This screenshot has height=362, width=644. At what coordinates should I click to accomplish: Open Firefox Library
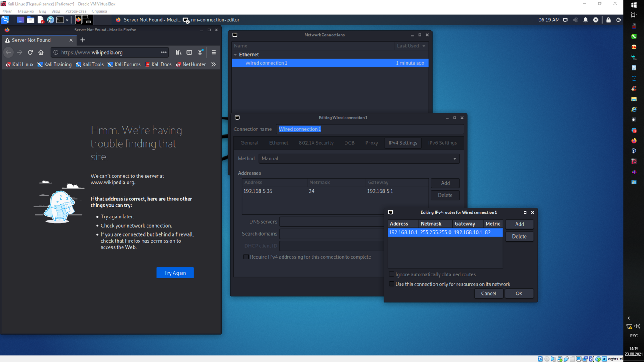tap(178, 52)
